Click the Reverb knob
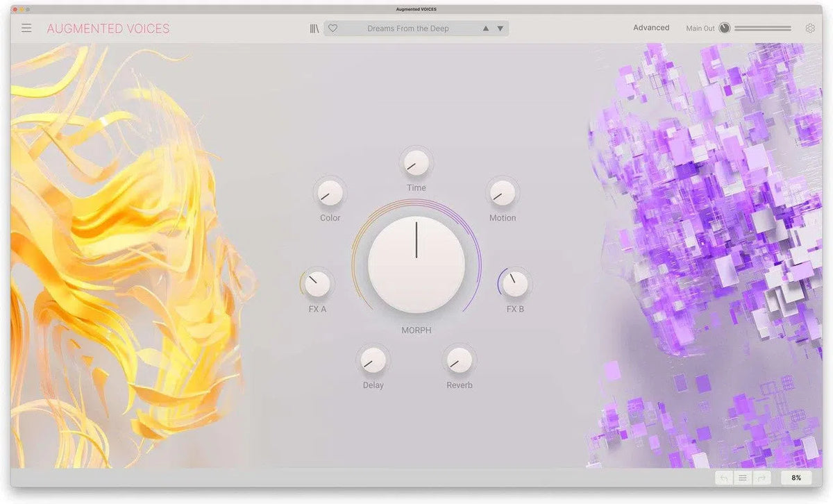This screenshot has width=833, height=504. (459, 361)
